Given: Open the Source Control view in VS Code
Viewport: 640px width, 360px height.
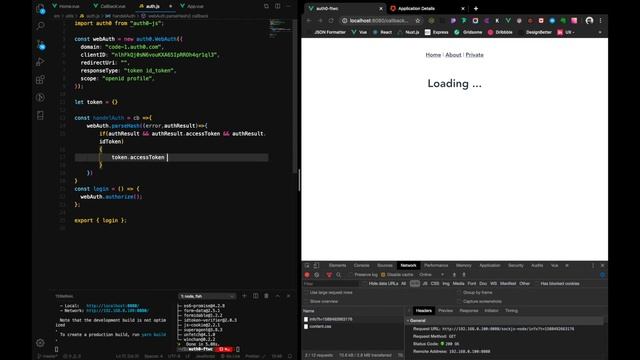Looking at the screenshot, I should pos(40,44).
